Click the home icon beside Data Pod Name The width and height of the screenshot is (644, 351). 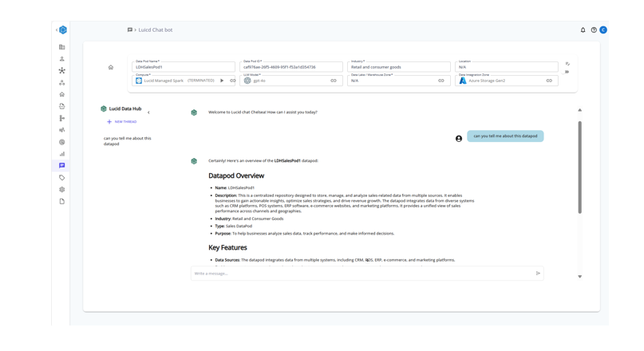[x=111, y=67]
